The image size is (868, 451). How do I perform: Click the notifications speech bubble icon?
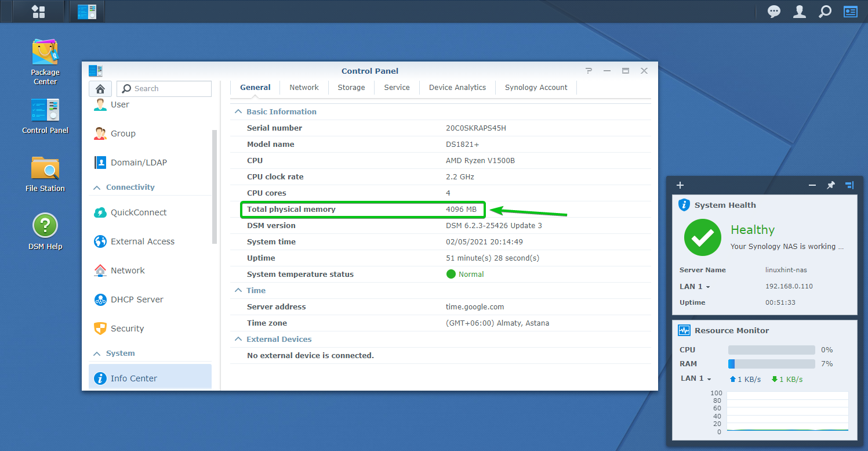773,12
